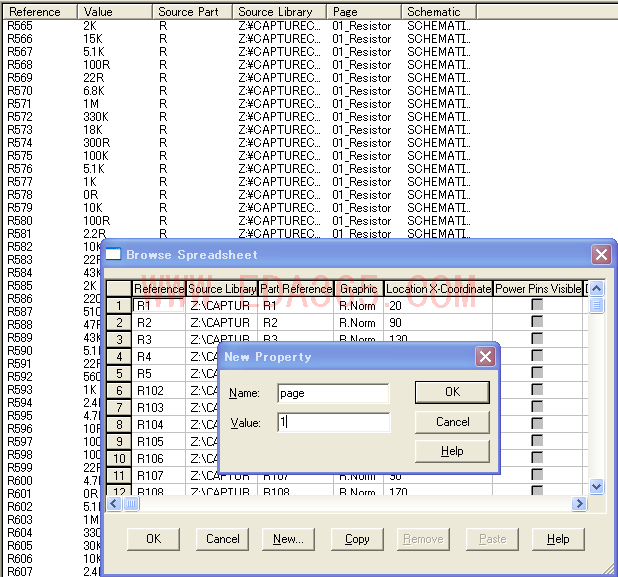Viewport: 618px width, 577px height.
Task: Select spreadsheet row number 10
Action: coord(119,458)
